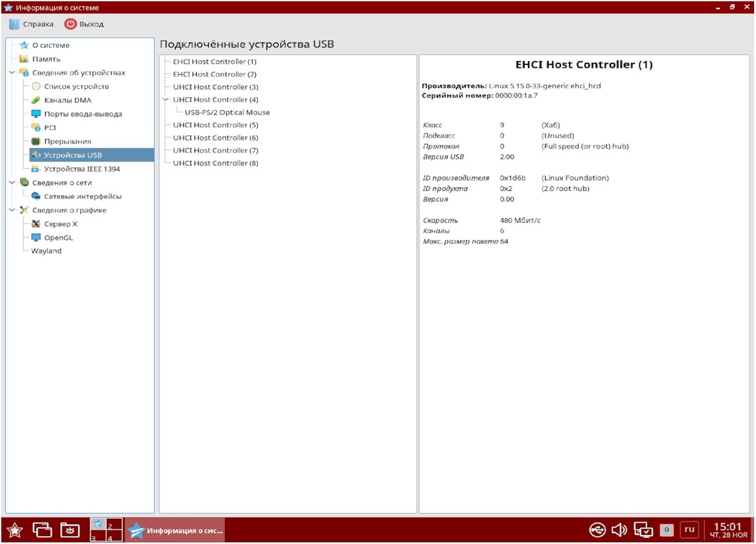
Task: Click the memory chip icon beside Память
Action: click(24, 59)
